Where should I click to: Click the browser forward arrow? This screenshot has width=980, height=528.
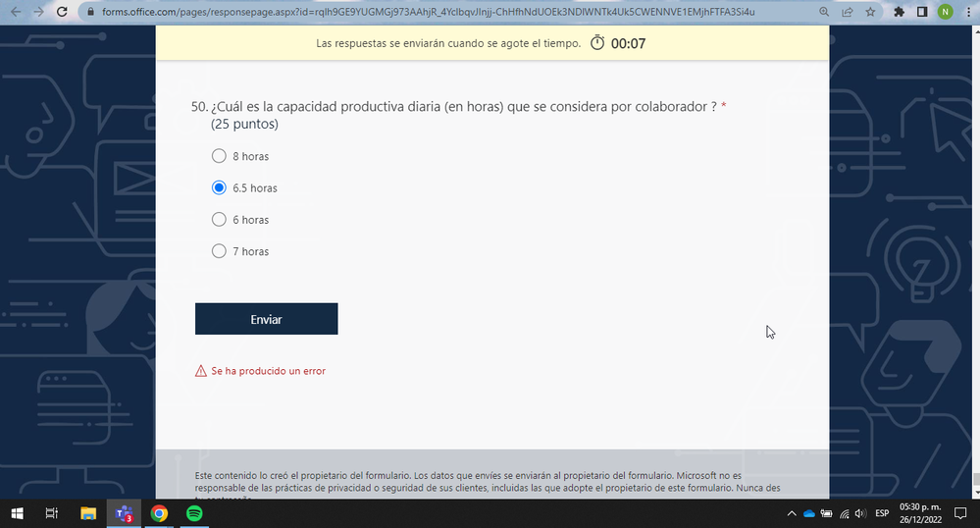click(39, 12)
